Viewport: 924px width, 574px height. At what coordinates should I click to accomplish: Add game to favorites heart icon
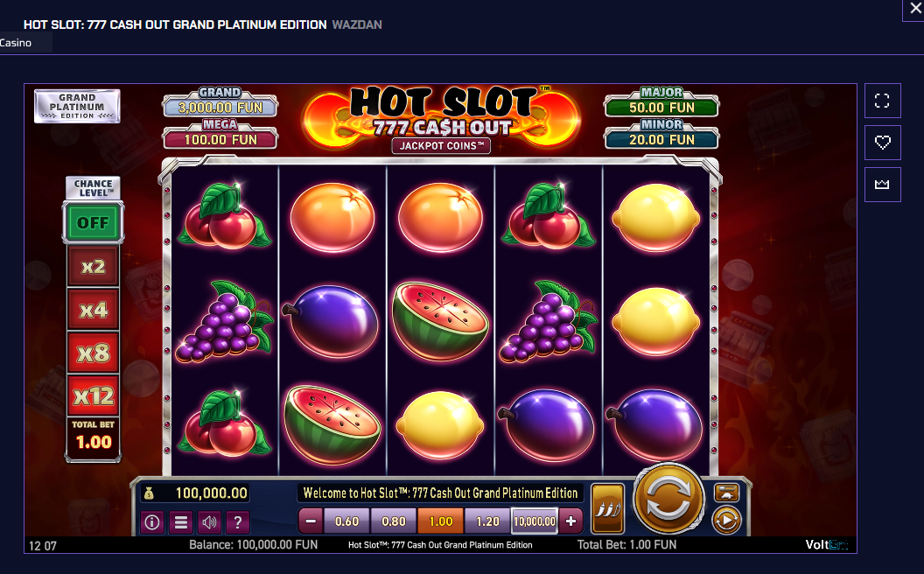pos(882,143)
